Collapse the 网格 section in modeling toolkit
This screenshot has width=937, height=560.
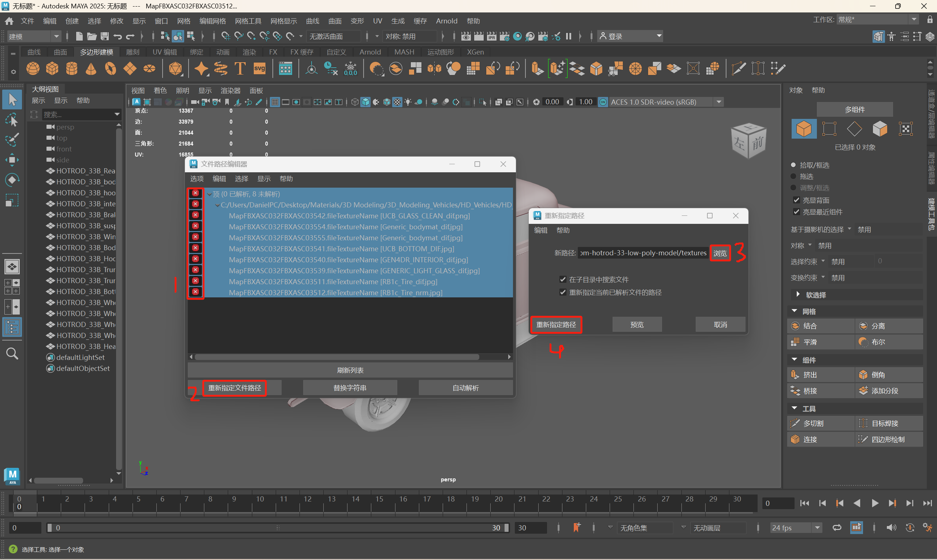click(795, 311)
